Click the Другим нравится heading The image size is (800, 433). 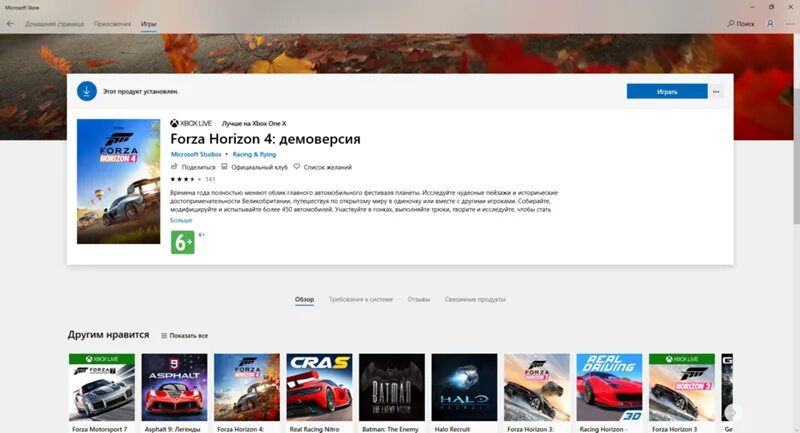(108, 335)
